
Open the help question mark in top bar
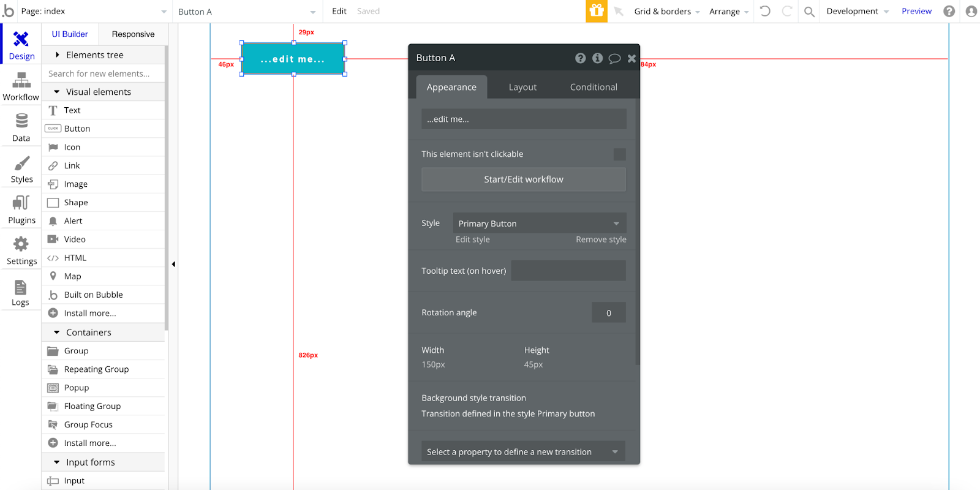(949, 11)
